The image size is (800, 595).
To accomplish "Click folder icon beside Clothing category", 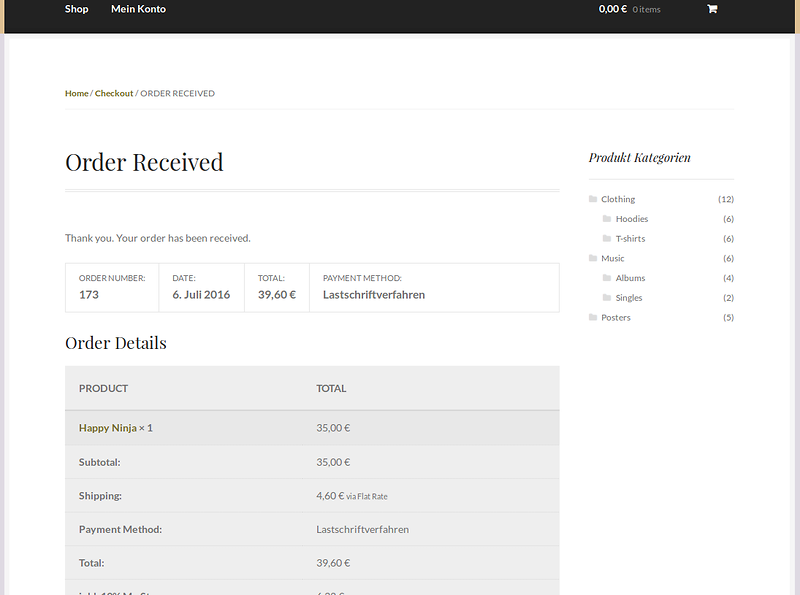I will pyautogui.click(x=593, y=199).
